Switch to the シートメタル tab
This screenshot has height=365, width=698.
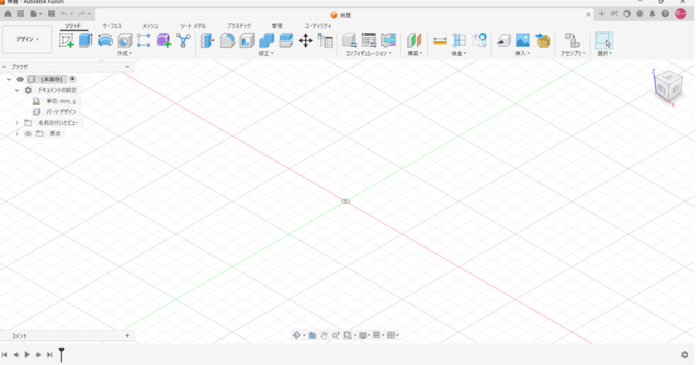coord(193,26)
